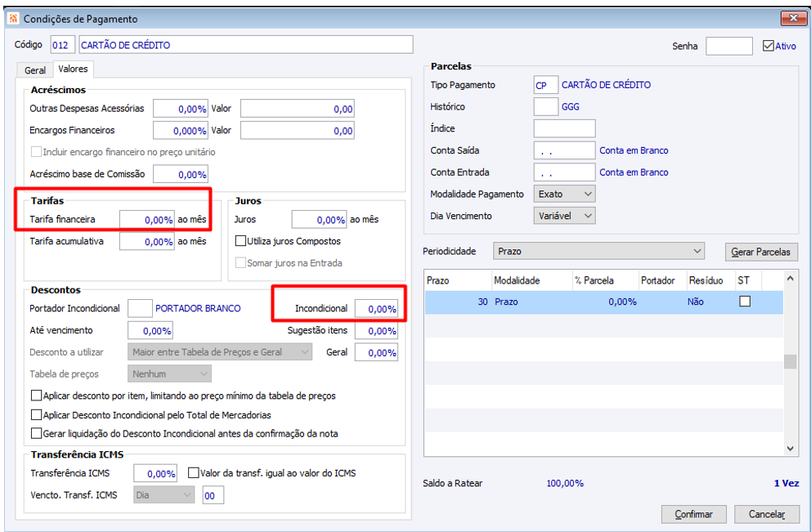Enable Utiliza juros Compostos checkbox
811x532 pixels.
pyautogui.click(x=240, y=241)
